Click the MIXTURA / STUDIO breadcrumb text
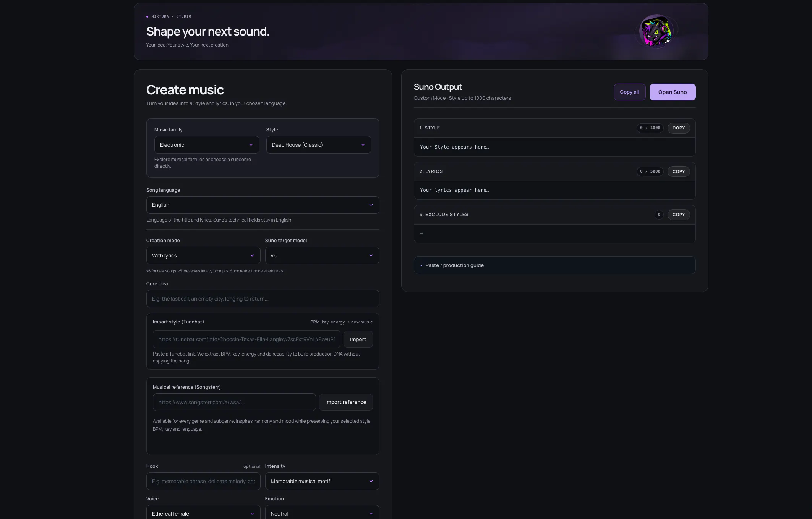The width and height of the screenshot is (812, 519). pos(171,16)
